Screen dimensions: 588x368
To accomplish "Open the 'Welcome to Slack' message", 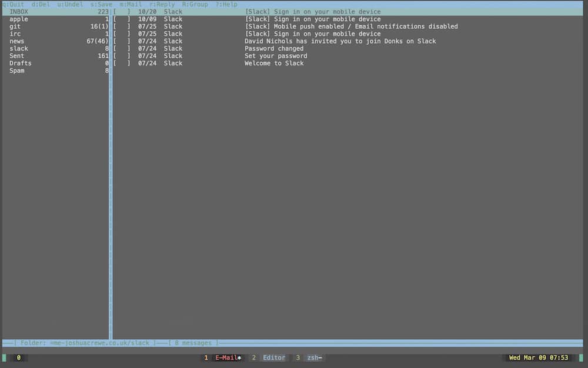I will (x=348, y=63).
